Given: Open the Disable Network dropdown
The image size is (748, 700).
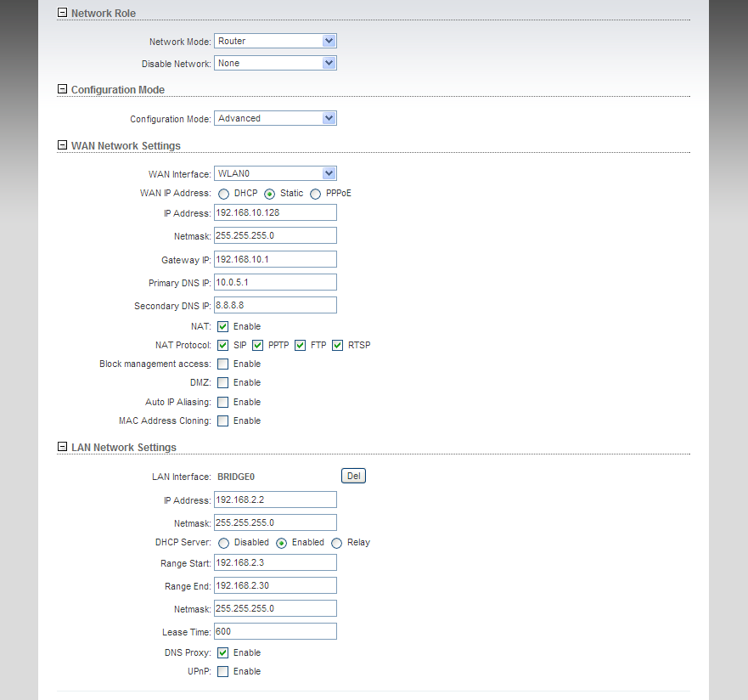Looking at the screenshot, I should pos(275,63).
